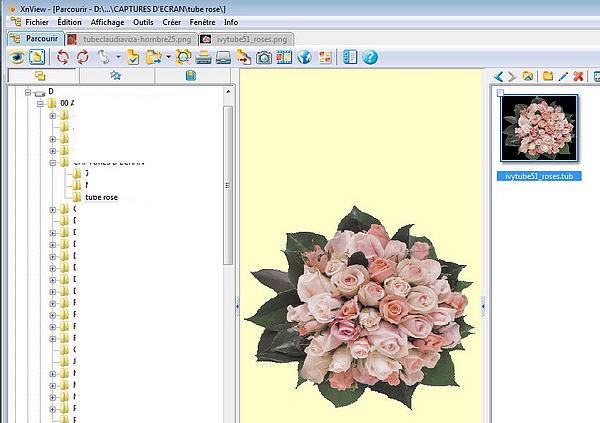Click the camera screen capture icon

[x=264, y=57]
